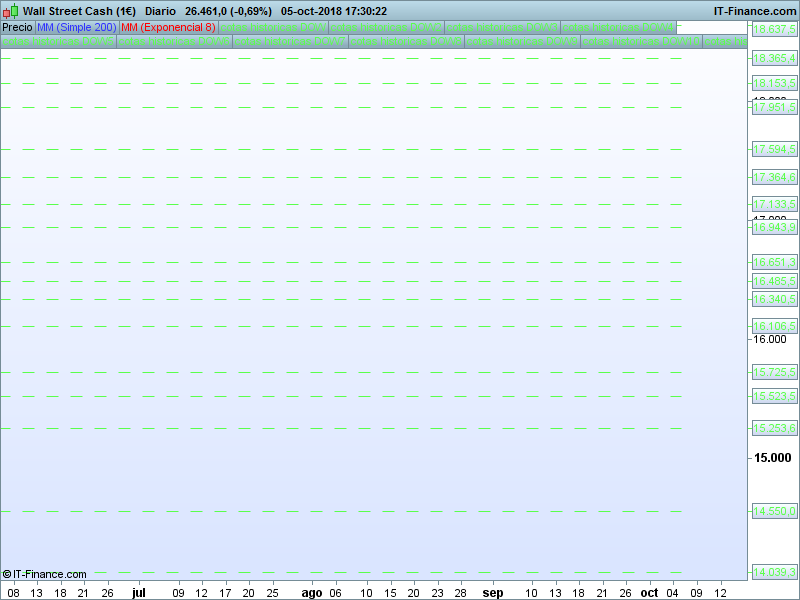This screenshot has height=600, width=800.
Task: Pick the cotas historicas DOW10 legend label
Action: 641,42
